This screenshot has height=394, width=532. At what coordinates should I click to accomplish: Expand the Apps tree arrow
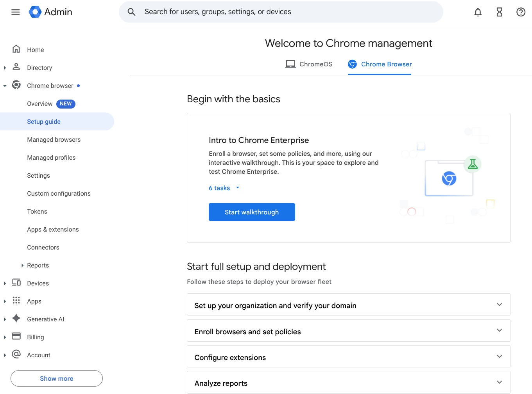point(5,301)
